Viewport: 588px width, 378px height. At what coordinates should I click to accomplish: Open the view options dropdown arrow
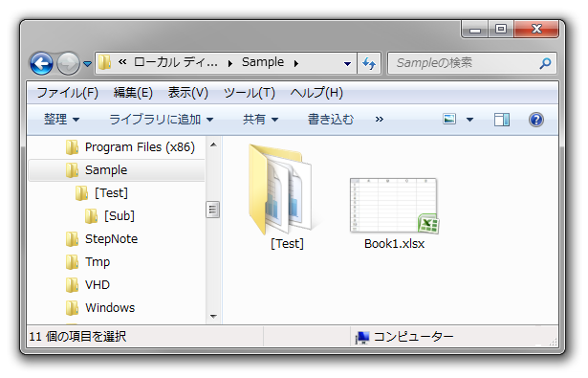point(469,120)
